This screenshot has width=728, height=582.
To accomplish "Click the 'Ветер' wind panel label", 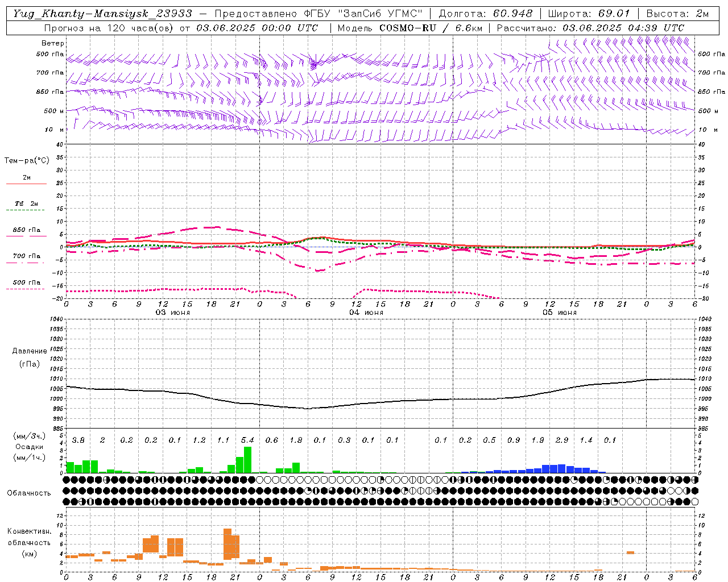I will click(x=53, y=43).
